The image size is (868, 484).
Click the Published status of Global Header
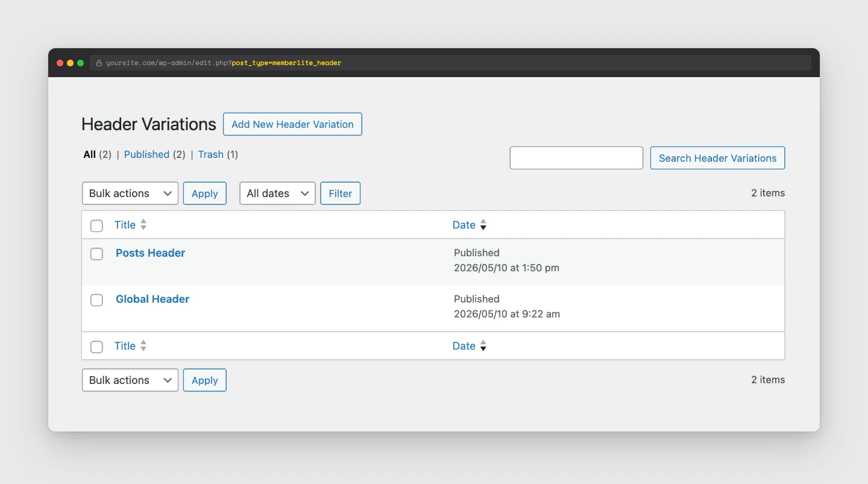477,299
